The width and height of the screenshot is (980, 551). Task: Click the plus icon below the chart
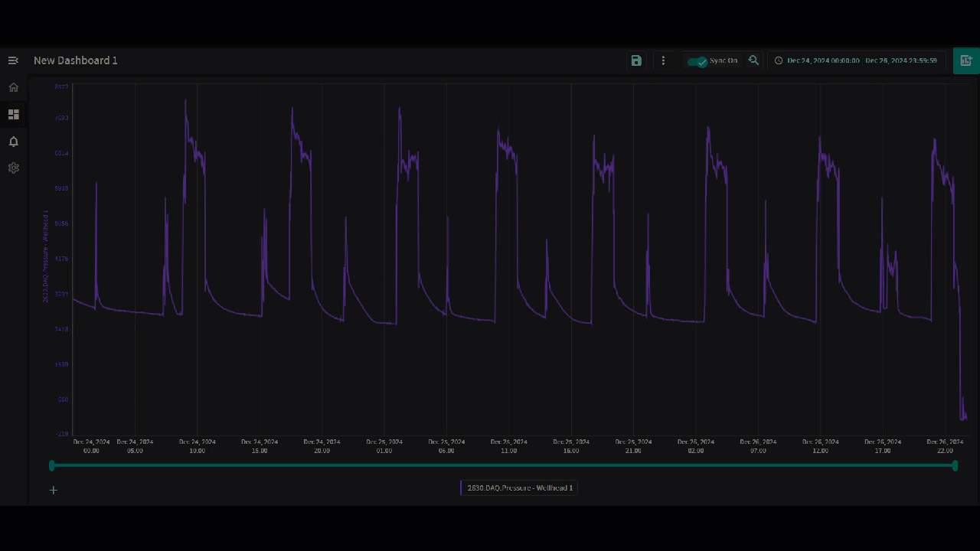pos(54,490)
